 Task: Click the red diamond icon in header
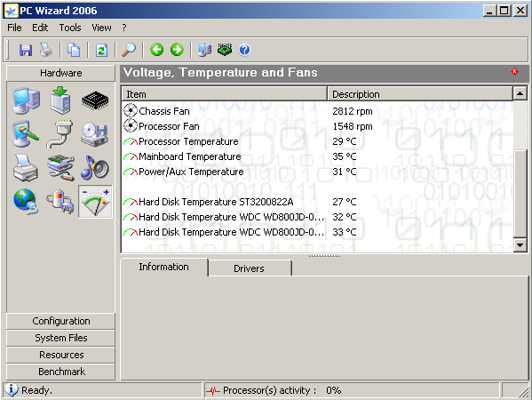pos(514,72)
